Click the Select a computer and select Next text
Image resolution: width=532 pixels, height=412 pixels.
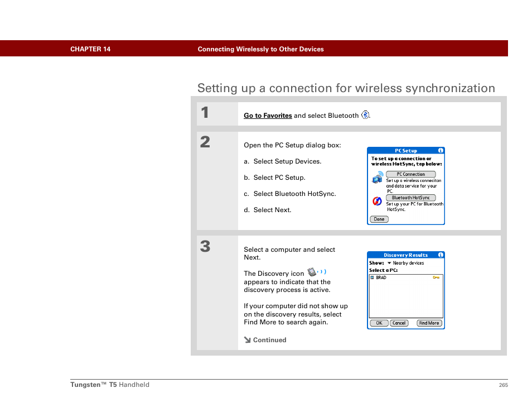(289, 253)
